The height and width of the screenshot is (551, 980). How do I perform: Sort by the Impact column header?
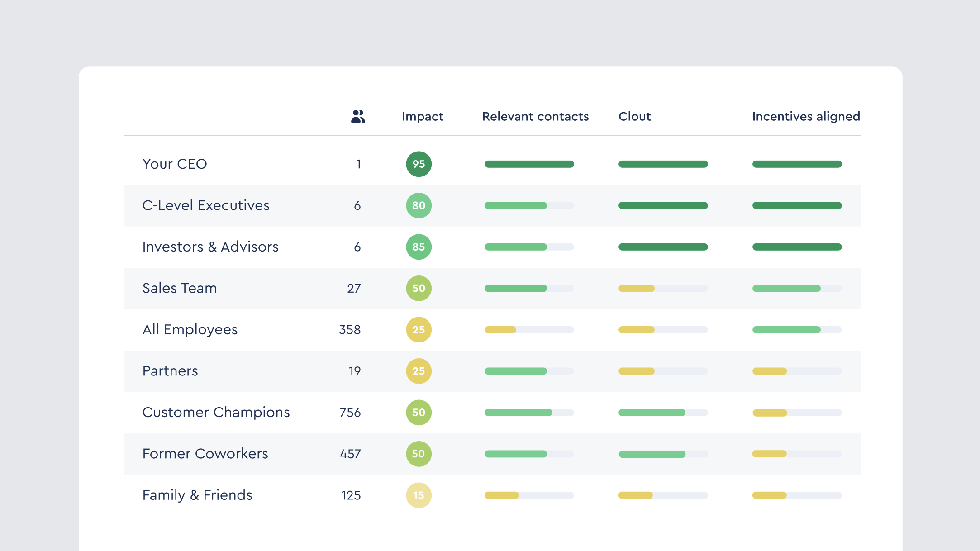pos(422,117)
